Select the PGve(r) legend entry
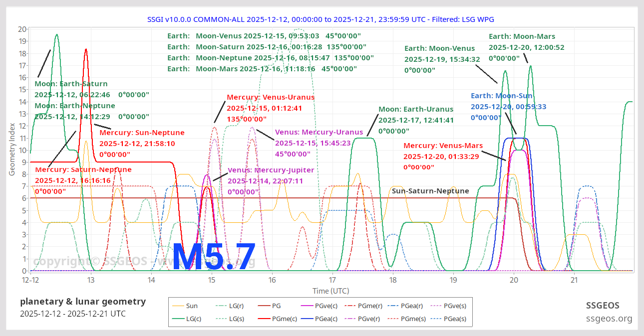This screenshot has width=644, height=336. click(362, 318)
